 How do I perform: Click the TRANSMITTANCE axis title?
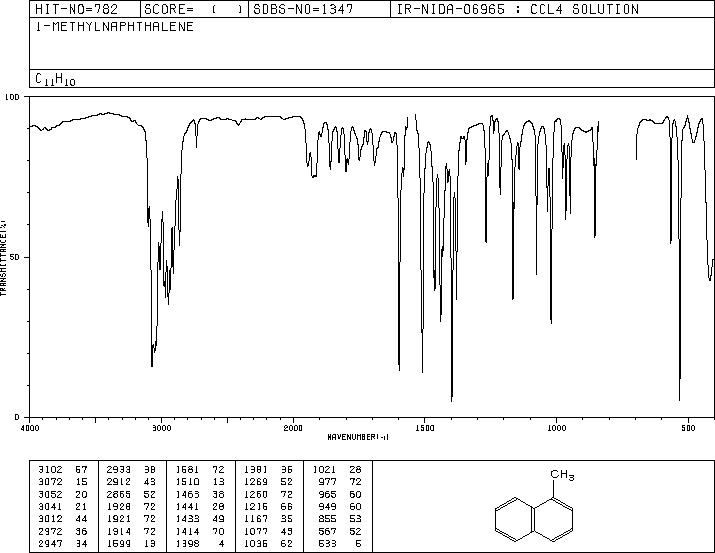click(x=3, y=257)
